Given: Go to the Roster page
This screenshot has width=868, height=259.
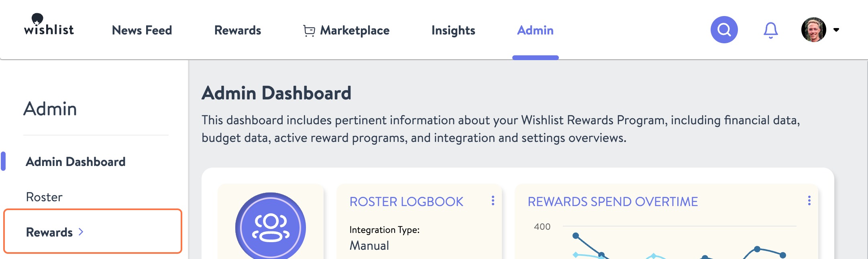Looking at the screenshot, I should (x=43, y=197).
